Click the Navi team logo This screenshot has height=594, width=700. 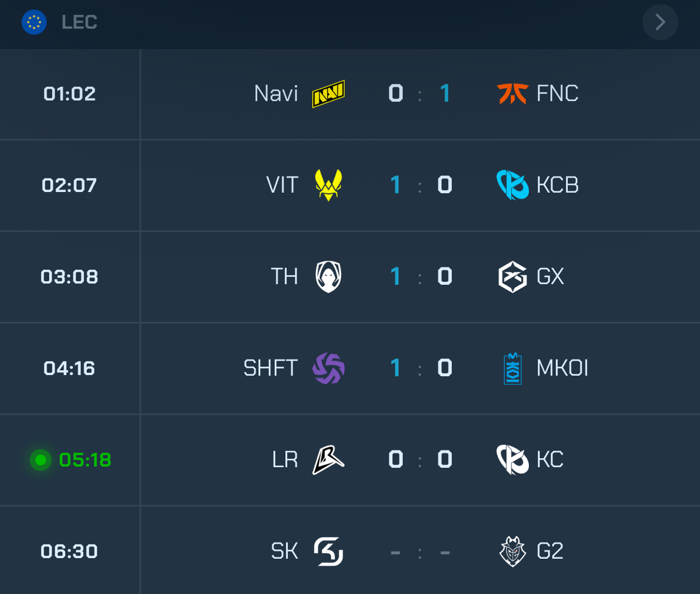tap(328, 94)
